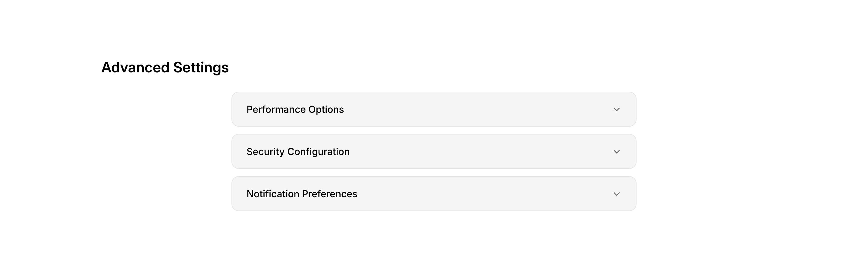868x269 pixels.
Task: Show the security settings section
Action: [433, 151]
